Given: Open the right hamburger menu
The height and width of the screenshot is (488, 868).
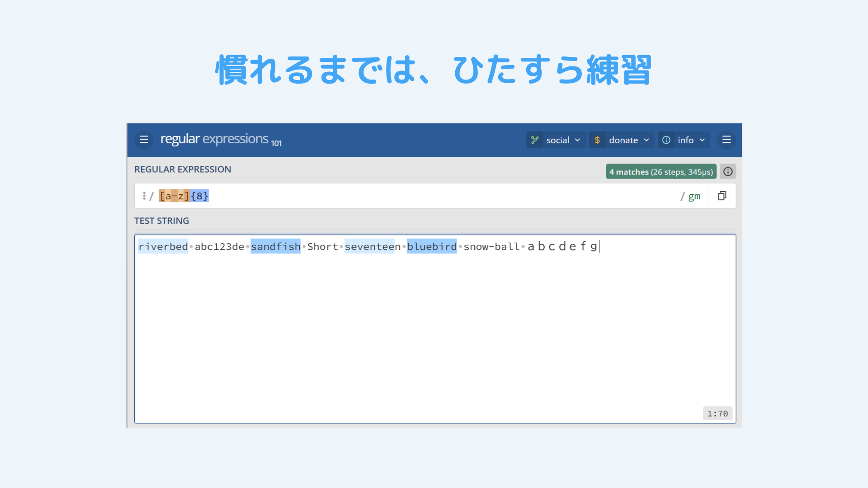Looking at the screenshot, I should pyautogui.click(x=726, y=140).
